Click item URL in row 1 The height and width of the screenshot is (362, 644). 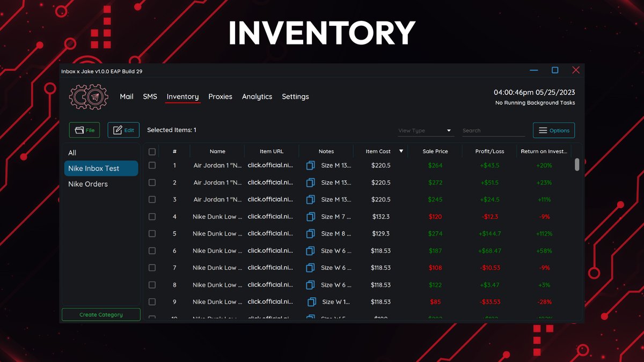270,166
